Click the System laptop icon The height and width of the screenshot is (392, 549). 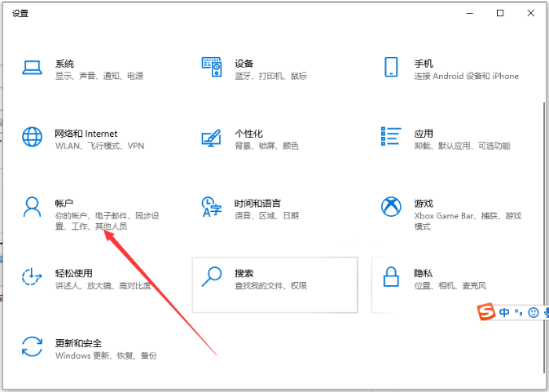(x=32, y=69)
